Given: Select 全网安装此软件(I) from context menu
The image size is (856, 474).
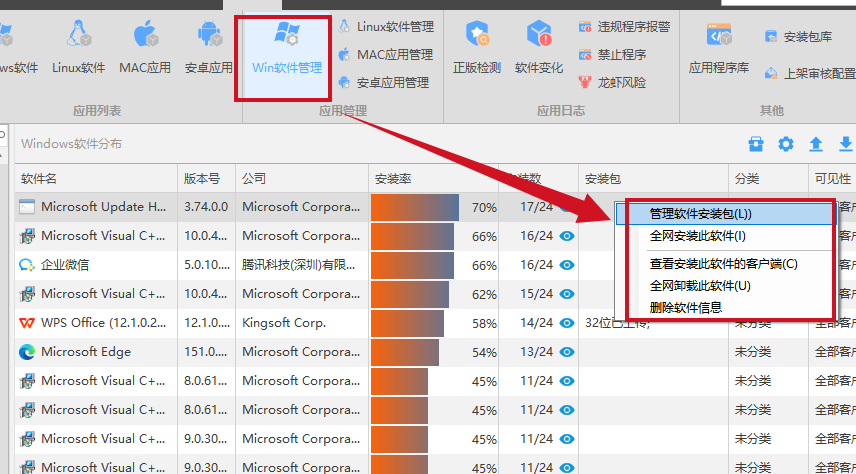Looking at the screenshot, I should [x=725, y=236].
